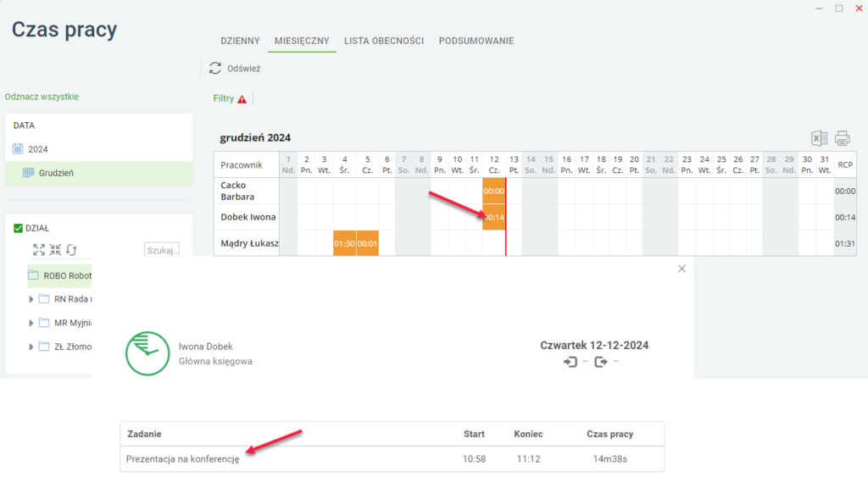The width and height of the screenshot is (868, 483).
Task: Click the RN Rada folder icon
Action: click(44, 299)
